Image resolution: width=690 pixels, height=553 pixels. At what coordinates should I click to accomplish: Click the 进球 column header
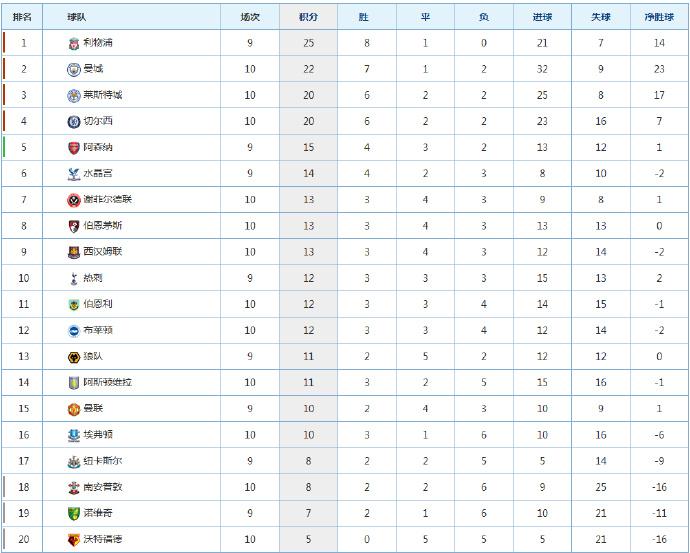point(542,17)
